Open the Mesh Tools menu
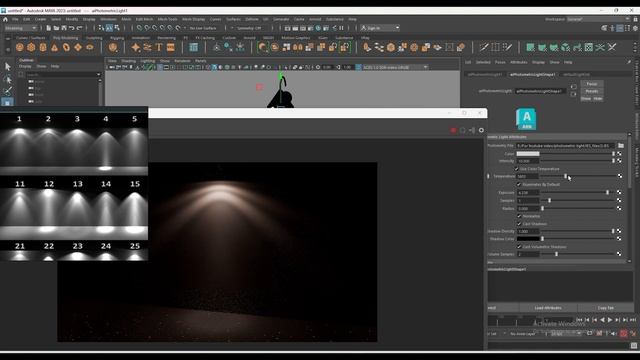 (167, 19)
